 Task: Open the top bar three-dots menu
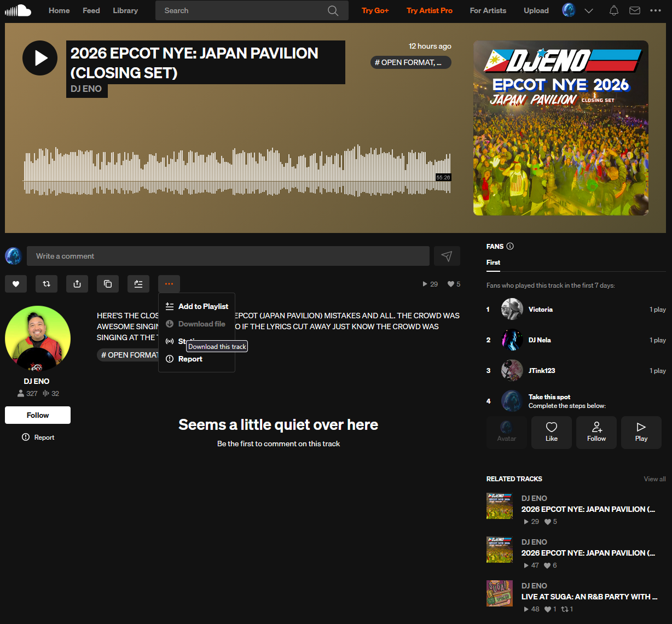[x=656, y=10]
